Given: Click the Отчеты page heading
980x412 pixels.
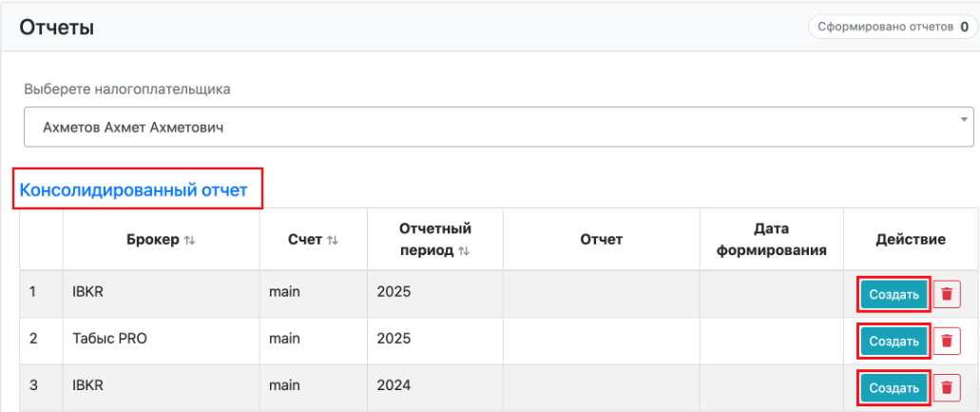Looking at the screenshot, I should 57,28.
